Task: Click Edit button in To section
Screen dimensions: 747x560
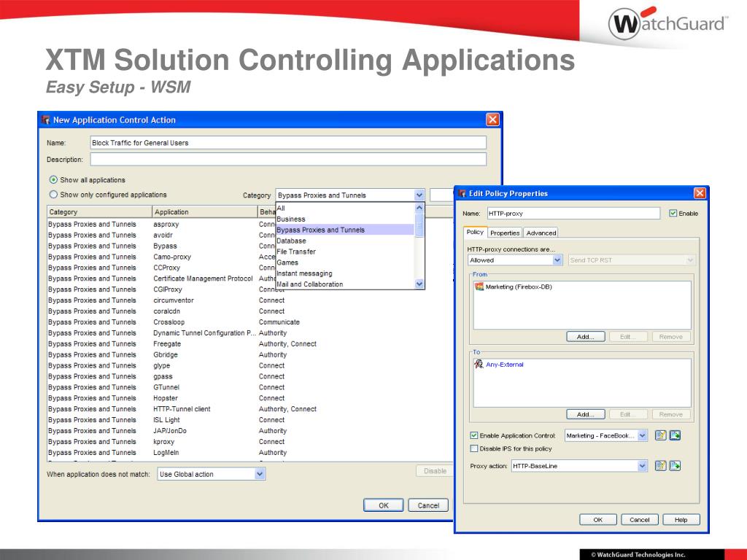Action: (628, 414)
